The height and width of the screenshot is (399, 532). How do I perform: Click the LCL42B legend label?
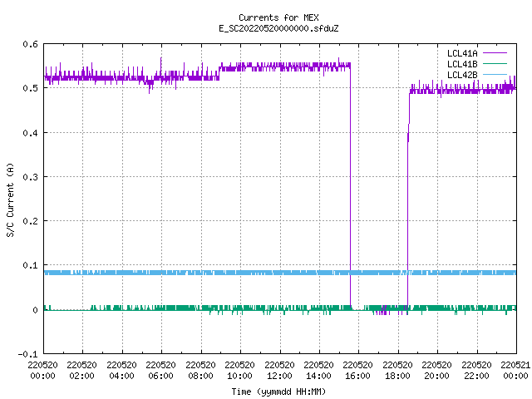[462, 75]
